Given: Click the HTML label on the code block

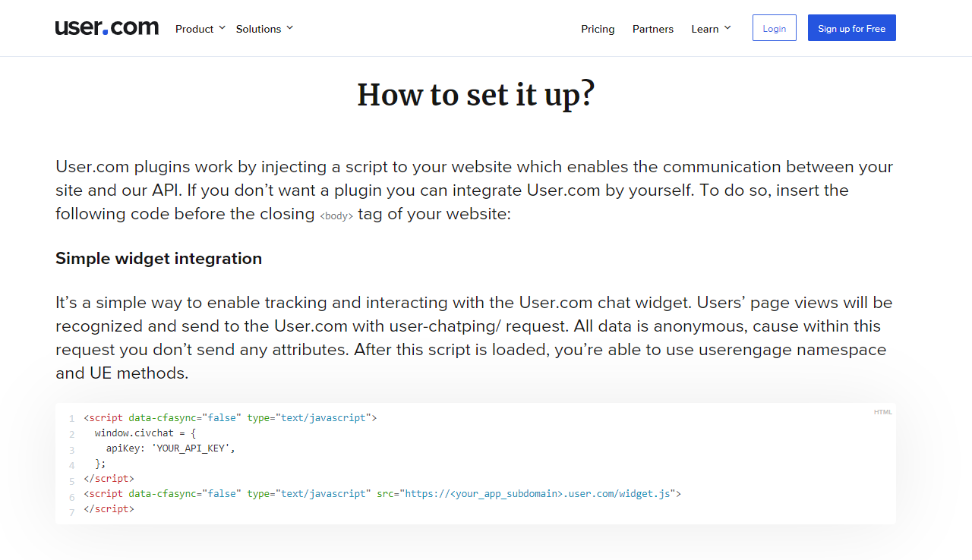Looking at the screenshot, I should point(883,412).
